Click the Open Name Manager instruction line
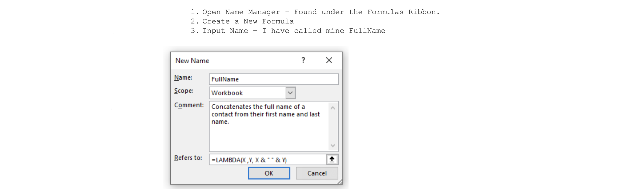Screen dimensions: 644x196 315,12
